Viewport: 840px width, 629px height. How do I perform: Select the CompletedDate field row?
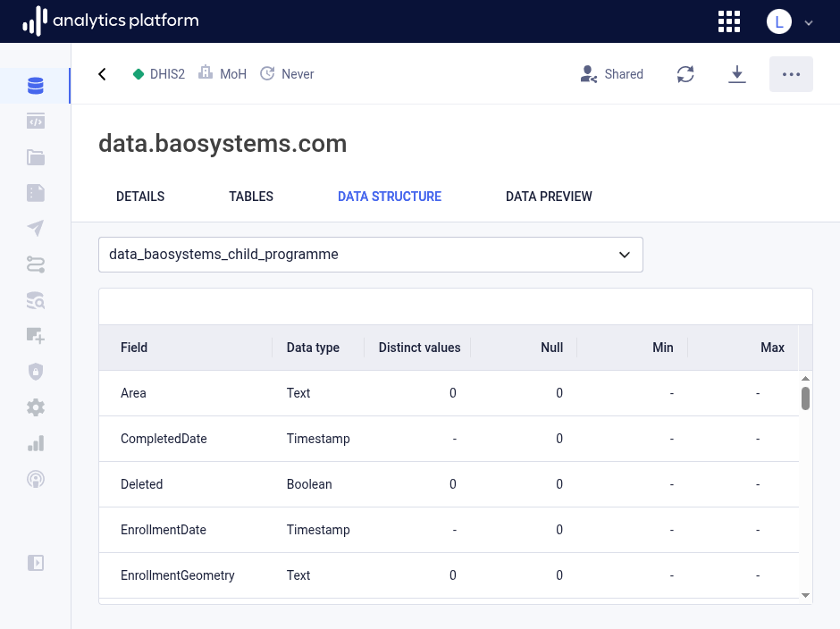(449, 439)
